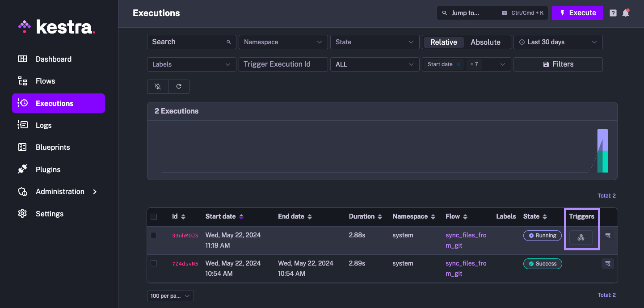Open Blueprints from the sidebar
The image size is (644, 308).
pos(52,147)
